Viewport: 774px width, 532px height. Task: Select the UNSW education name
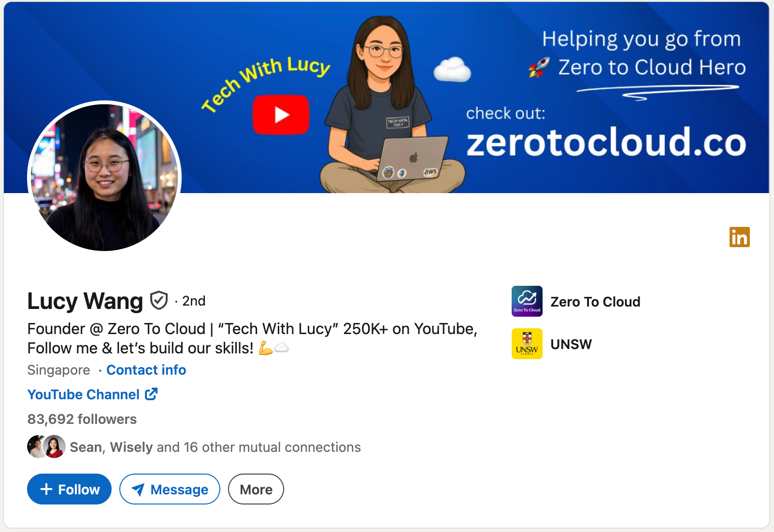click(571, 344)
